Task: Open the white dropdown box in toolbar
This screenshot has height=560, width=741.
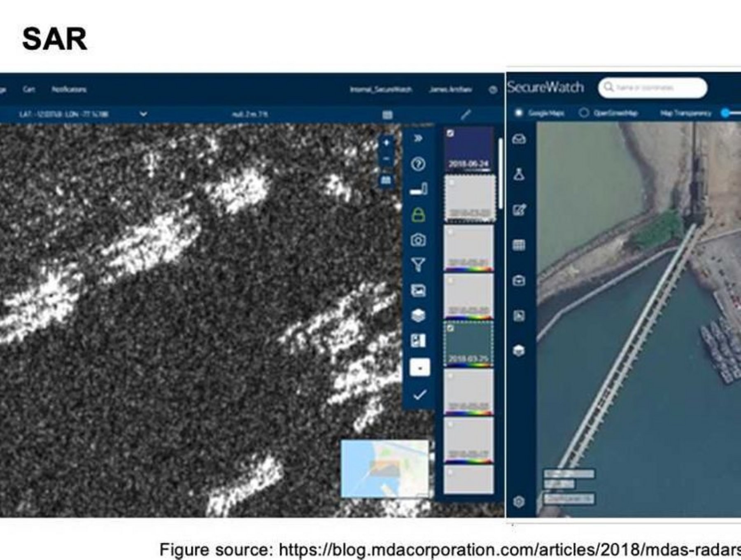Action: tap(419, 367)
